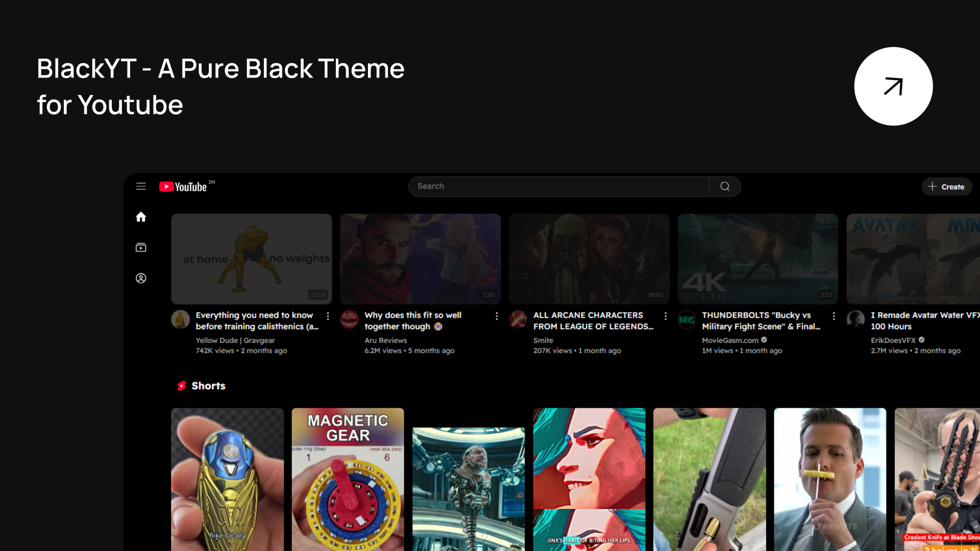Click Aru Reviews channel avatar
The height and width of the screenshot is (551, 980).
tap(349, 319)
